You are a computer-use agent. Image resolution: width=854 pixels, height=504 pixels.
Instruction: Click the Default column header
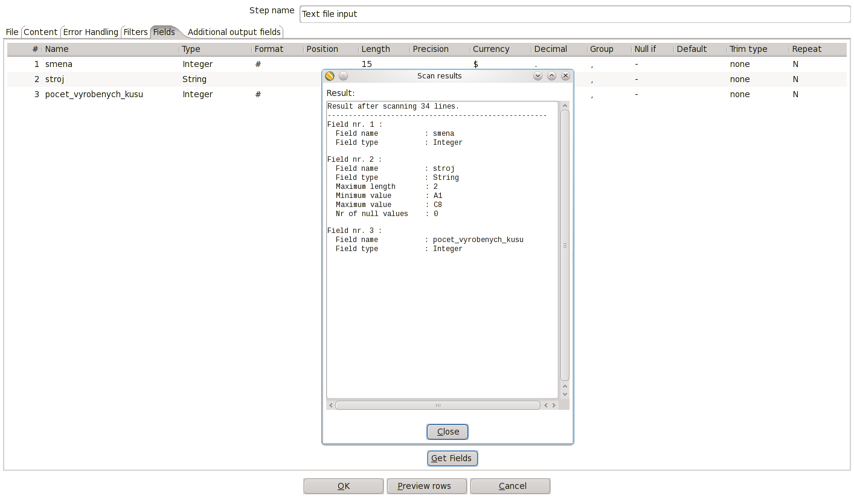[701, 49]
